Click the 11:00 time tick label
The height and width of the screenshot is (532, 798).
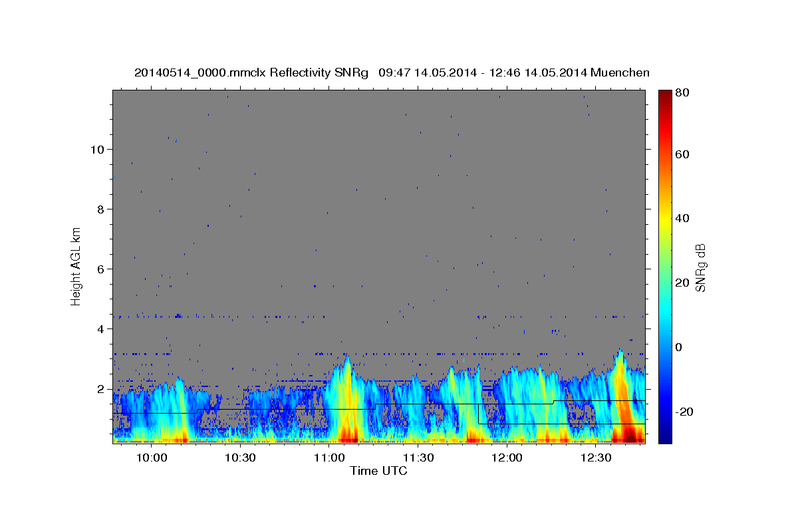[329, 458]
